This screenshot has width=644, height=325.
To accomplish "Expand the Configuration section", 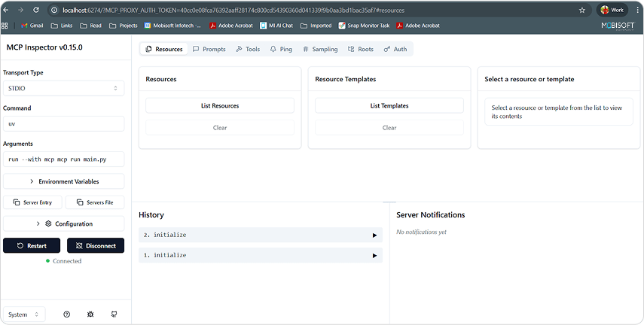I will [x=63, y=223].
